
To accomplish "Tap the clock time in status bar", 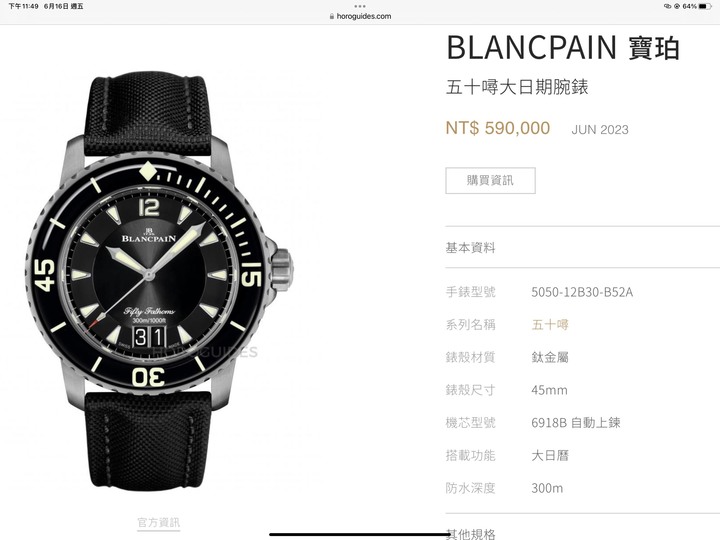I will click(x=23, y=6).
